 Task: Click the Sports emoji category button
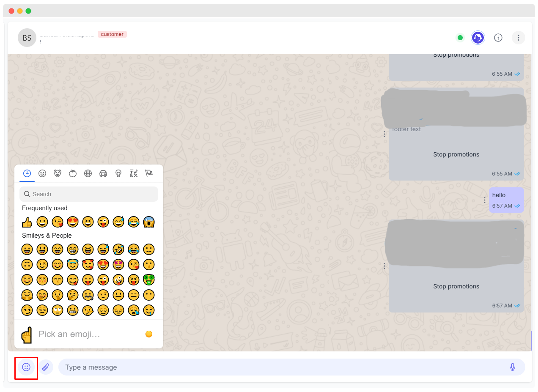(x=88, y=173)
